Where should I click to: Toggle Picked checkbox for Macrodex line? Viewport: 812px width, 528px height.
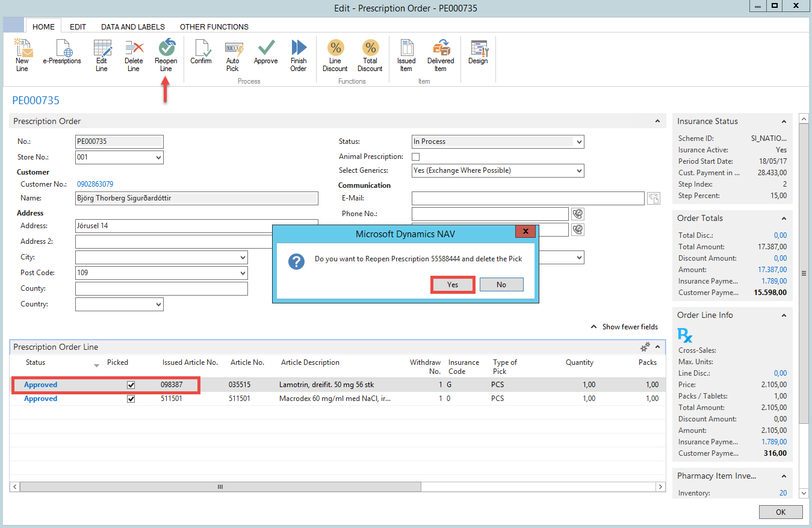click(131, 399)
